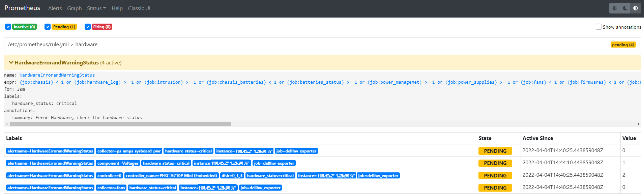Click the Prometheus brand link
The width and height of the screenshot is (644, 196).
pyautogui.click(x=22, y=8)
